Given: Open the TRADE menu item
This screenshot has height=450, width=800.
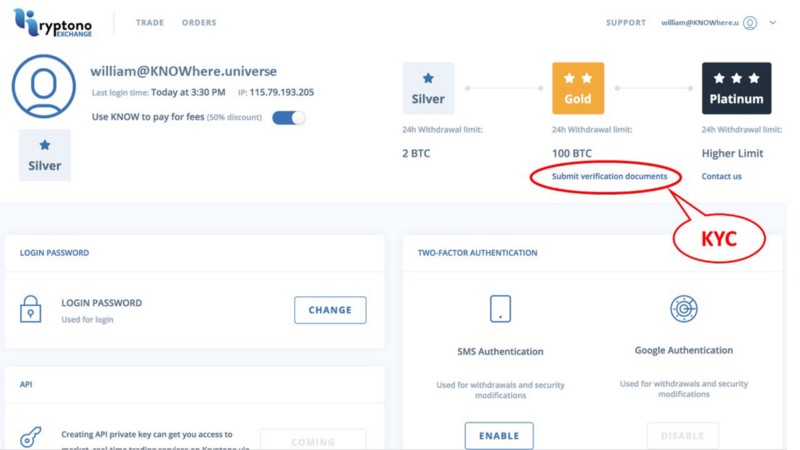Looking at the screenshot, I should [150, 22].
